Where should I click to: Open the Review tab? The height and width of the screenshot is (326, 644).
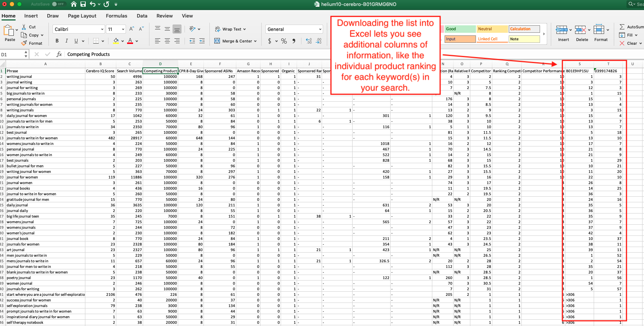(x=165, y=16)
